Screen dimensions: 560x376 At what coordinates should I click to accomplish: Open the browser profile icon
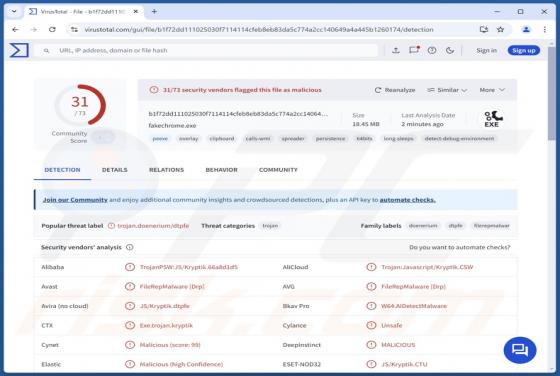coord(526,30)
